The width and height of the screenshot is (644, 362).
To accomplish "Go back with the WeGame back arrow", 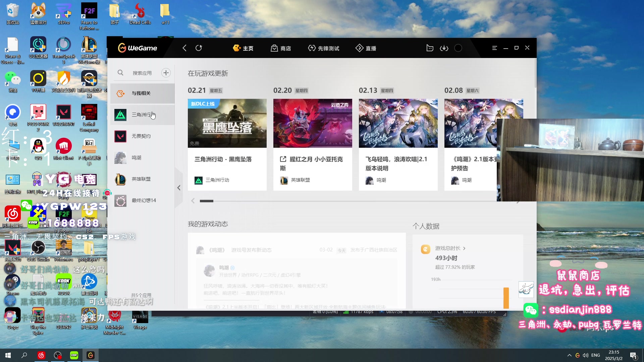I will (x=184, y=48).
